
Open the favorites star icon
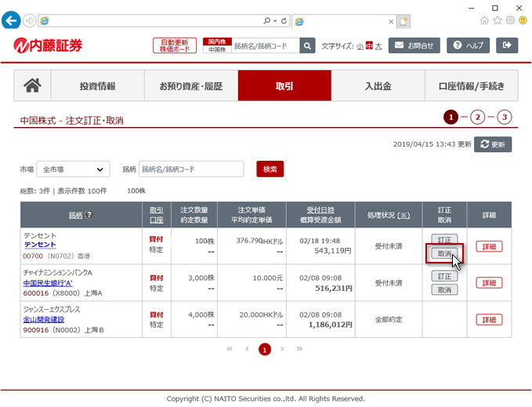point(498,20)
